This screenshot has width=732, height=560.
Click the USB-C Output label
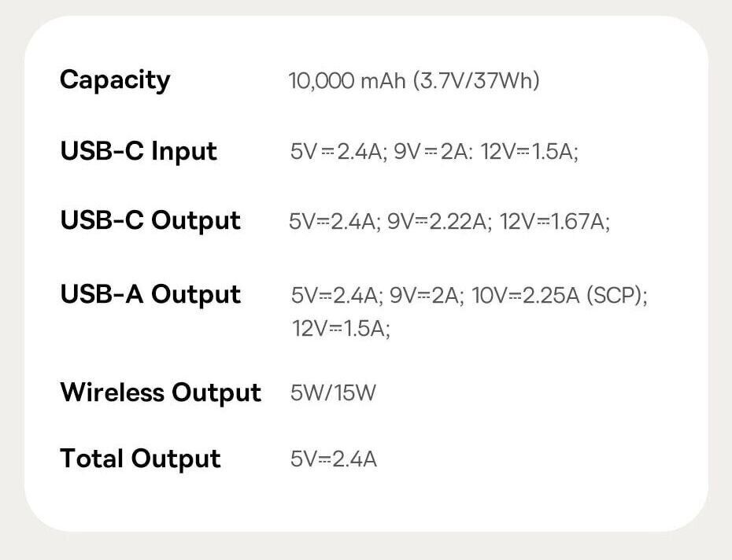pyautogui.click(x=150, y=221)
